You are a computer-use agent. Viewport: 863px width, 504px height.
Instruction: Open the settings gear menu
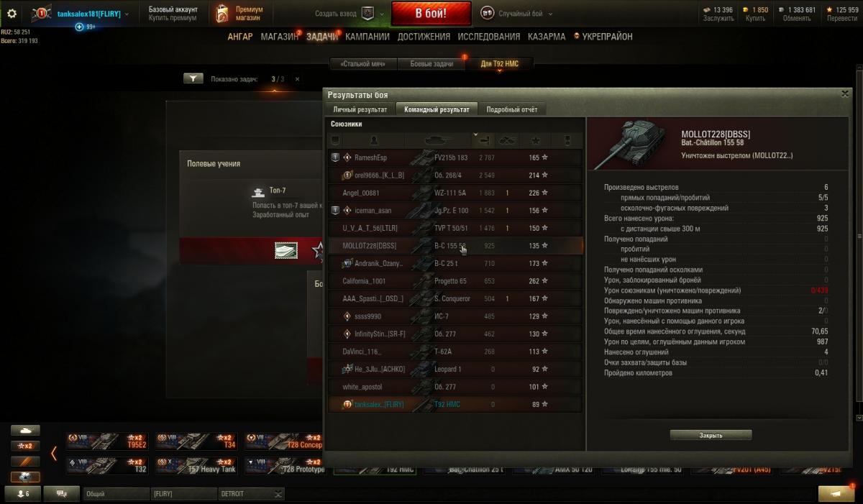pyautogui.click(x=12, y=14)
